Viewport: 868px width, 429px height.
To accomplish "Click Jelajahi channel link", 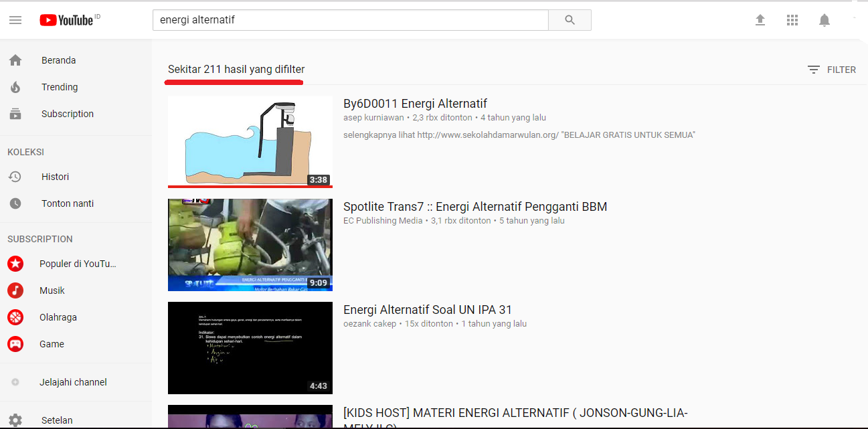I will [74, 382].
